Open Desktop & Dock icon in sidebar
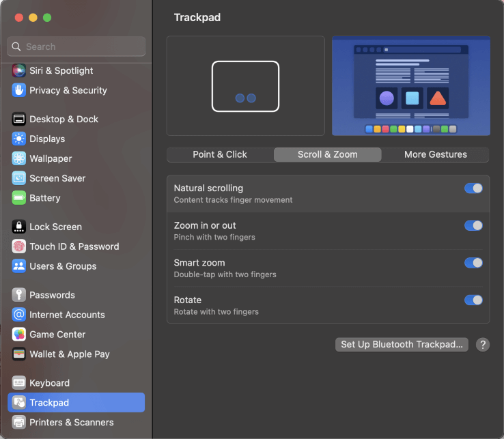504x439 pixels. click(18, 119)
